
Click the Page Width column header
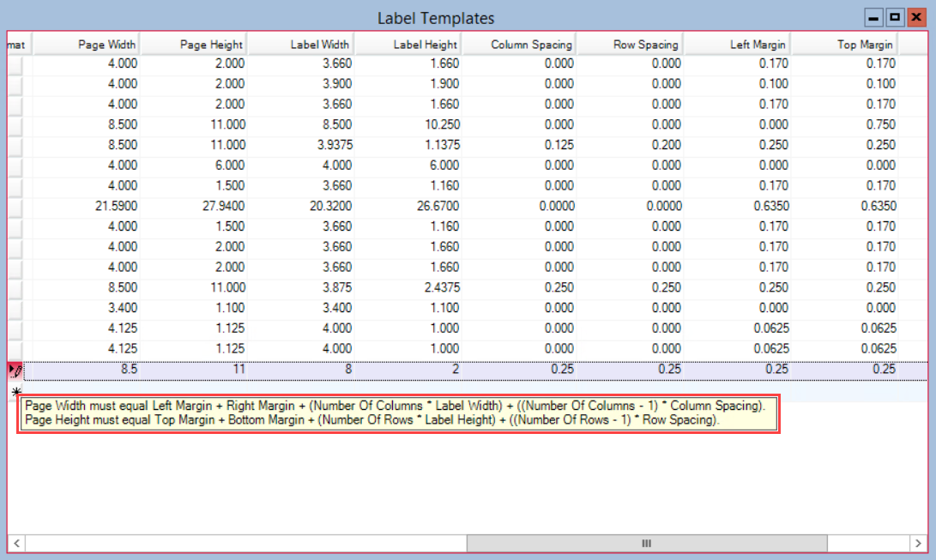86,44
